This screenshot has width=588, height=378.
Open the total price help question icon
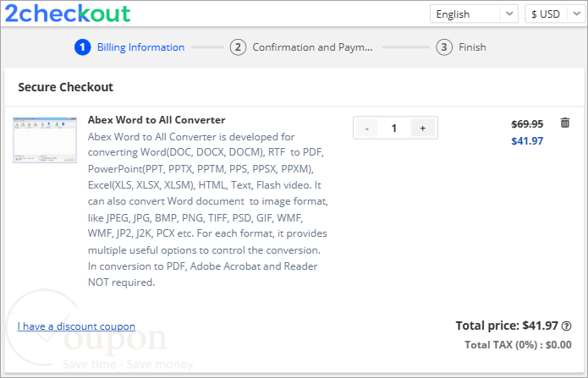coord(566,326)
